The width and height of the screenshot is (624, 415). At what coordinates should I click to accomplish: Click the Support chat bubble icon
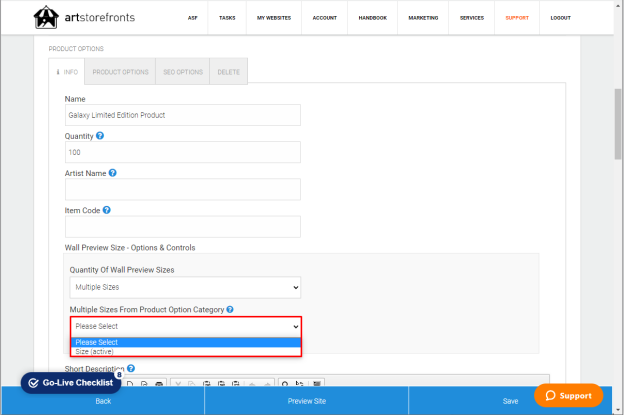click(550, 395)
